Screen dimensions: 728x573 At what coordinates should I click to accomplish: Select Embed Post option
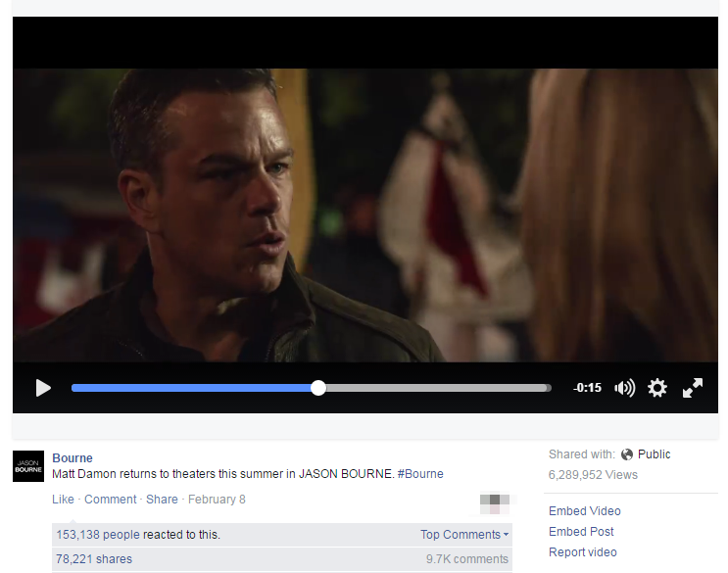pyautogui.click(x=581, y=532)
